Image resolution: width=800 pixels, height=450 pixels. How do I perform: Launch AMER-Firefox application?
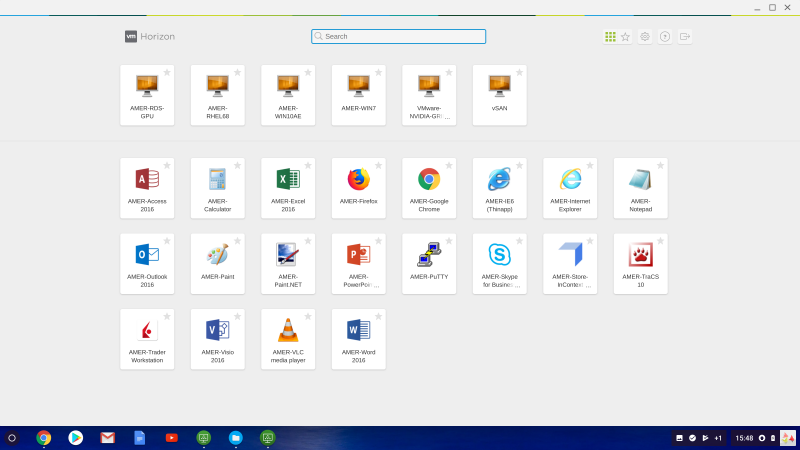tap(358, 180)
